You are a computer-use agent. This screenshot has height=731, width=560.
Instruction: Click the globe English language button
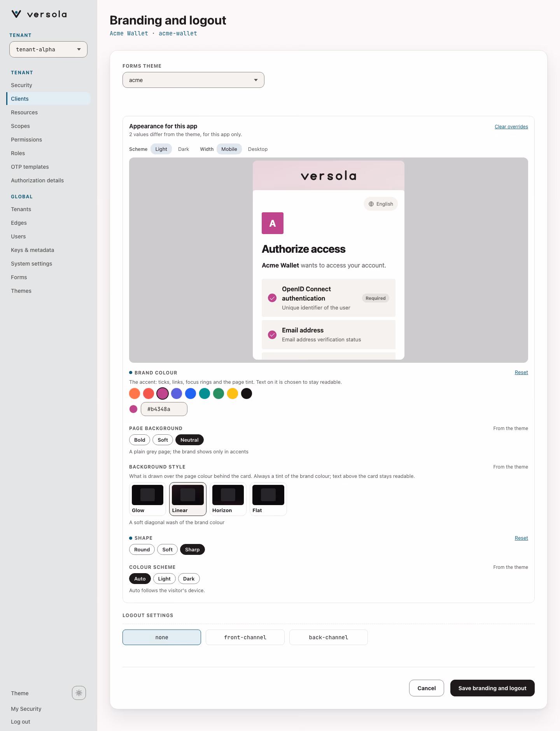[x=381, y=204]
